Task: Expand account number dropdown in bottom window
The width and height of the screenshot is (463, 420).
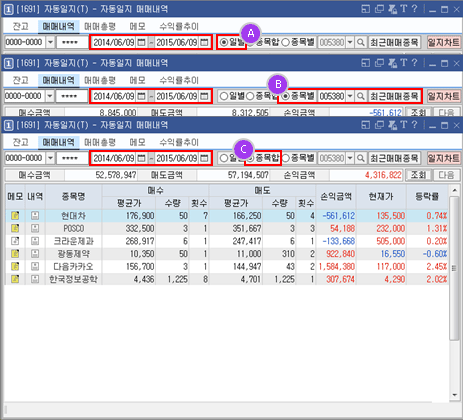Action: (50, 158)
